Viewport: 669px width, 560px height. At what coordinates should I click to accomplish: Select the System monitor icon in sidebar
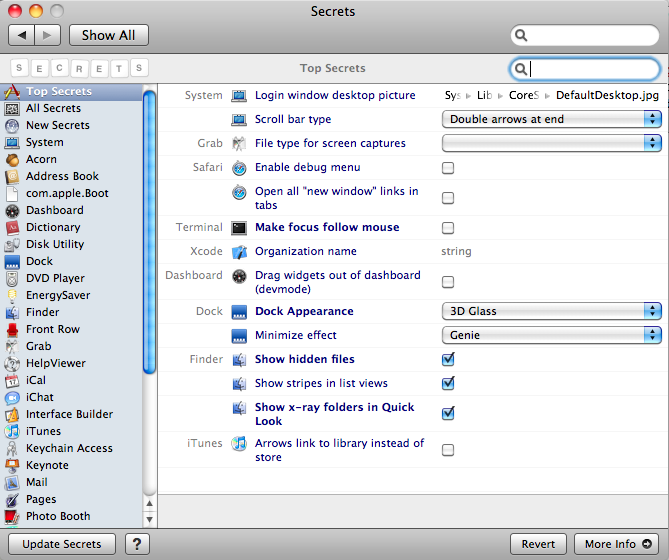pos(12,142)
